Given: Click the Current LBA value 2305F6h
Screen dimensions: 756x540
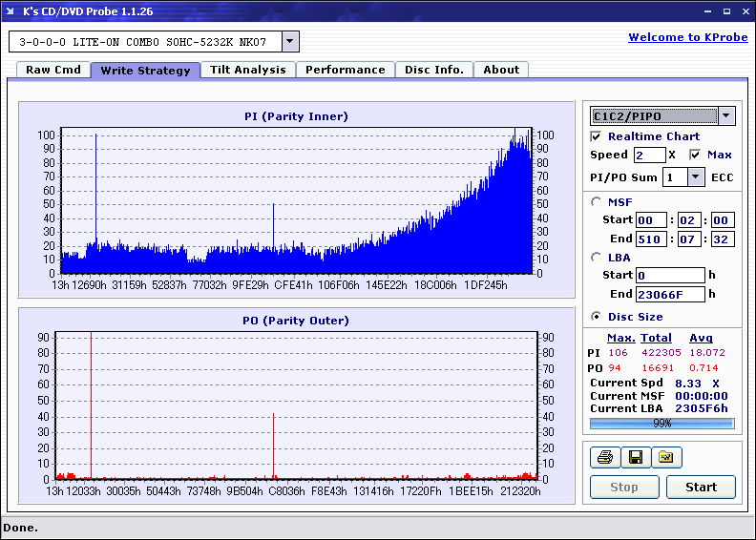Looking at the screenshot, I should click(x=701, y=408).
